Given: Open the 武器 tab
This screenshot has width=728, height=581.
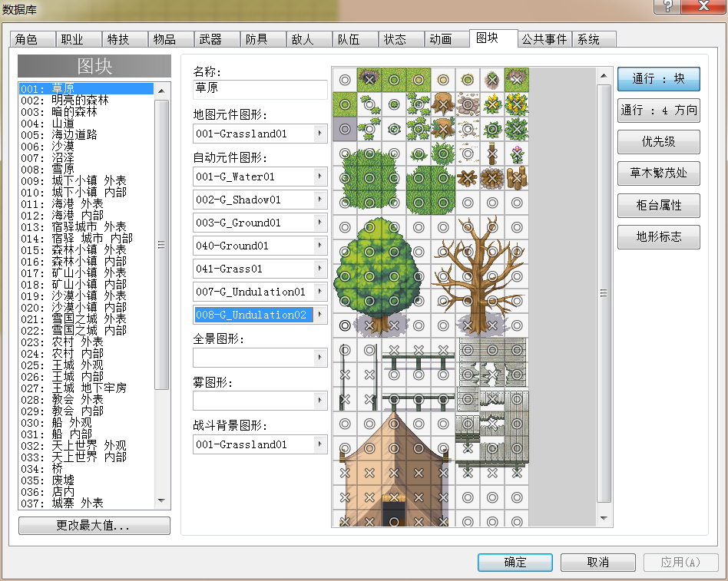Looking at the screenshot, I should [x=217, y=39].
